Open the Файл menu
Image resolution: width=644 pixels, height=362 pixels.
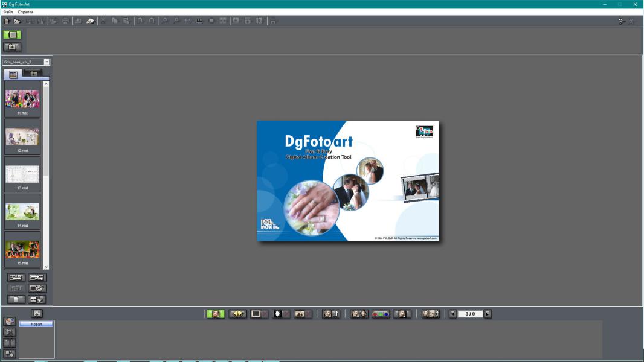click(8, 12)
